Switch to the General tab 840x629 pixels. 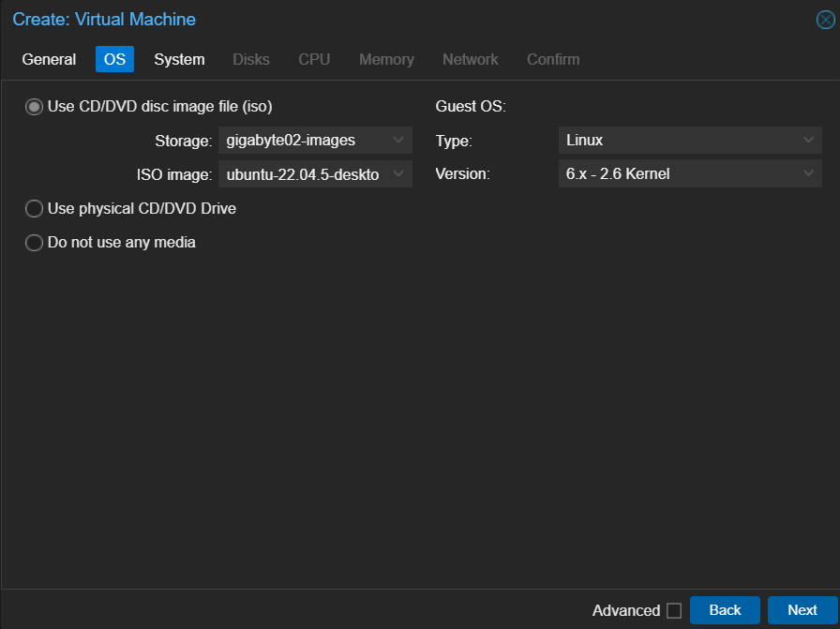coord(49,59)
